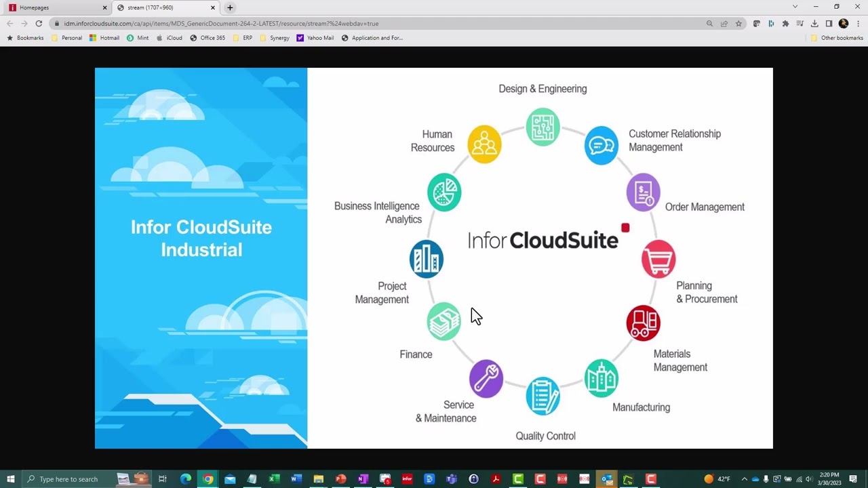Open the Office 365 bookmark
The width and height of the screenshot is (868, 488).
coord(208,38)
